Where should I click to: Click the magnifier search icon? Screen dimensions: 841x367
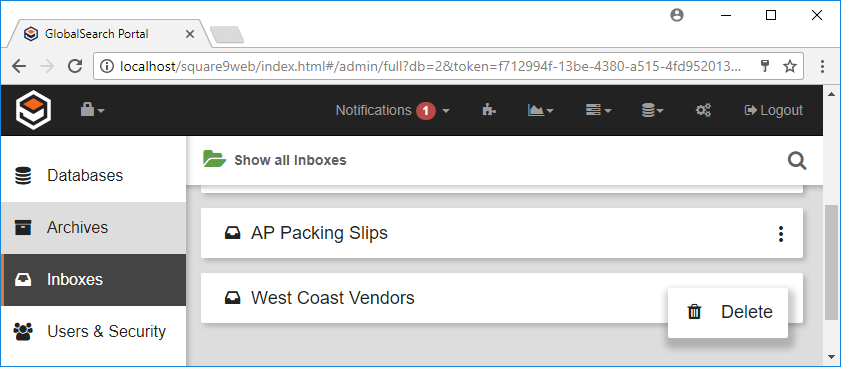(x=796, y=160)
